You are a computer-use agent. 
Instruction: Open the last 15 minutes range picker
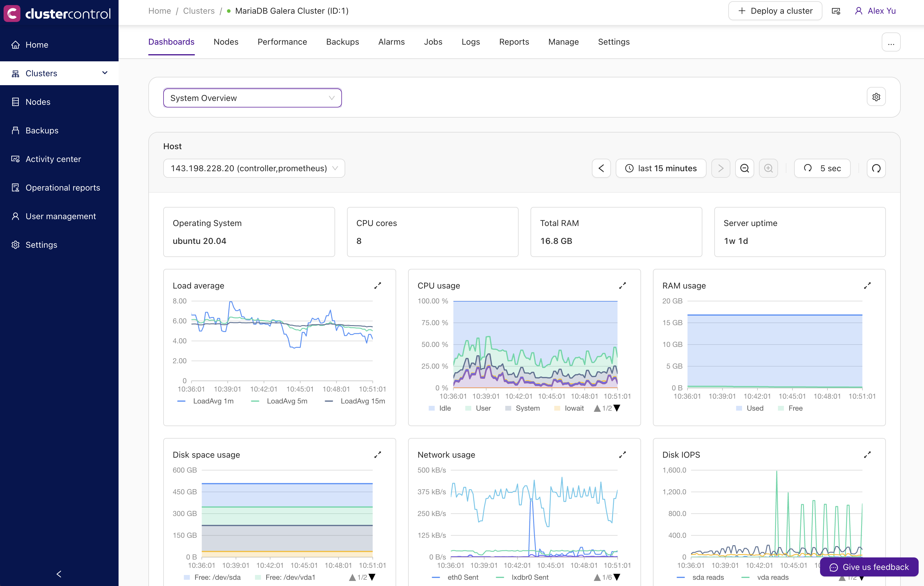[x=661, y=168]
